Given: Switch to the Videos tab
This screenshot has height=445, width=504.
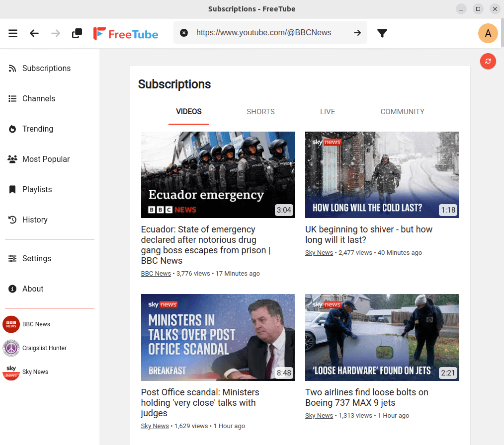Looking at the screenshot, I should pyautogui.click(x=189, y=112).
